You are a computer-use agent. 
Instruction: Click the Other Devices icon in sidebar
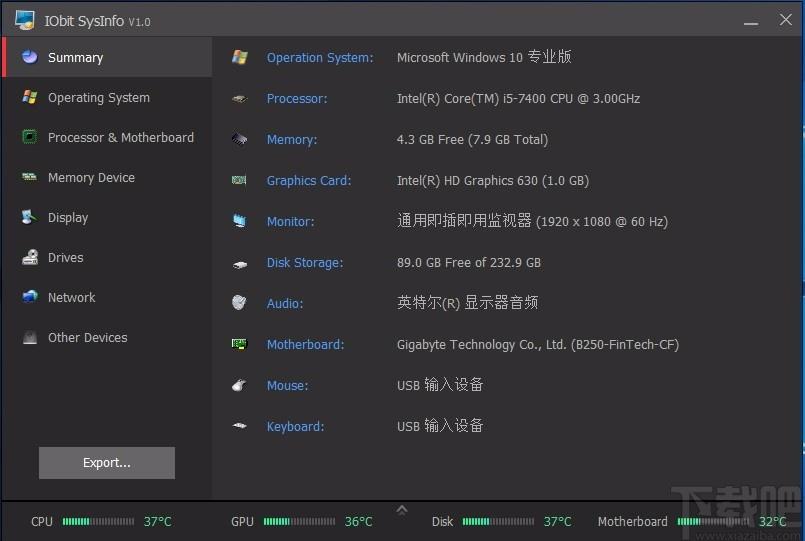[30, 337]
